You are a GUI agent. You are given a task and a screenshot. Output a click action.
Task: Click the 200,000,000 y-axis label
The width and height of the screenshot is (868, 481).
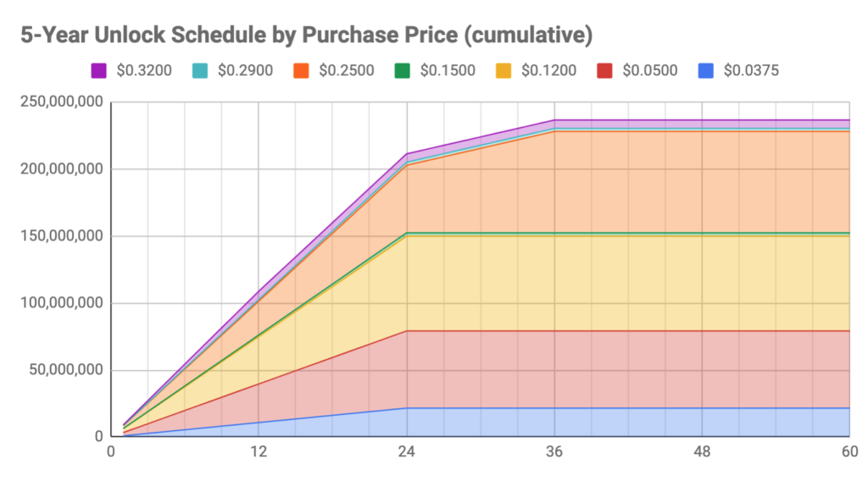[61, 169]
